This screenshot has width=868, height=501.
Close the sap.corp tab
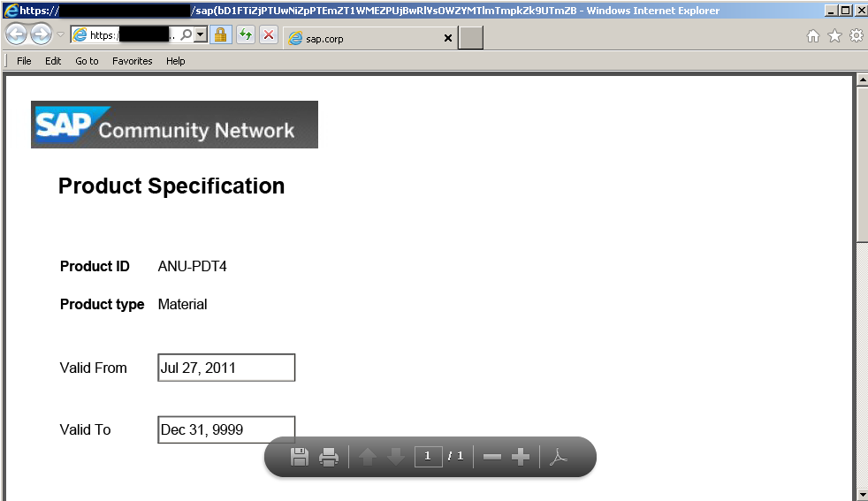tap(448, 38)
